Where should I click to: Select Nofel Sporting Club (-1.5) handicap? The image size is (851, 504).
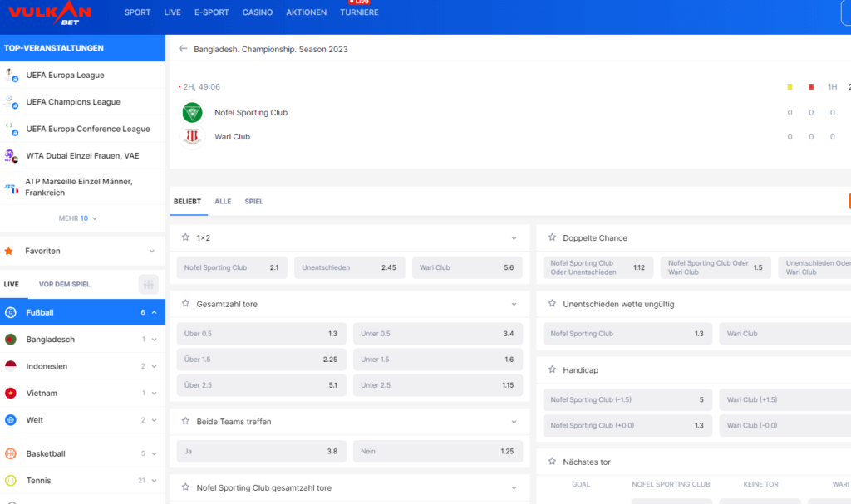coord(627,400)
